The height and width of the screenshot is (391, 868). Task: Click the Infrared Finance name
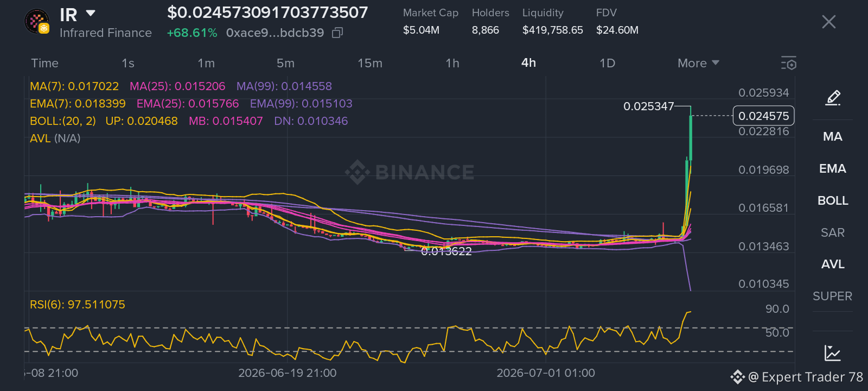coord(106,33)
